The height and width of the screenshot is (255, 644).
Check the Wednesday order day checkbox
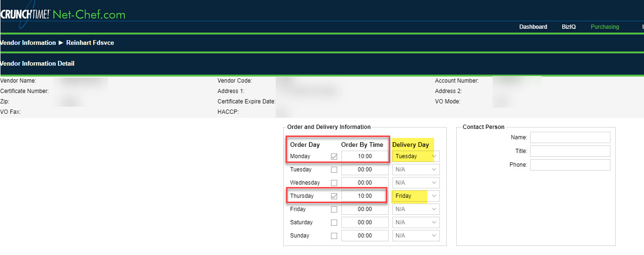[x=334, y=183]
